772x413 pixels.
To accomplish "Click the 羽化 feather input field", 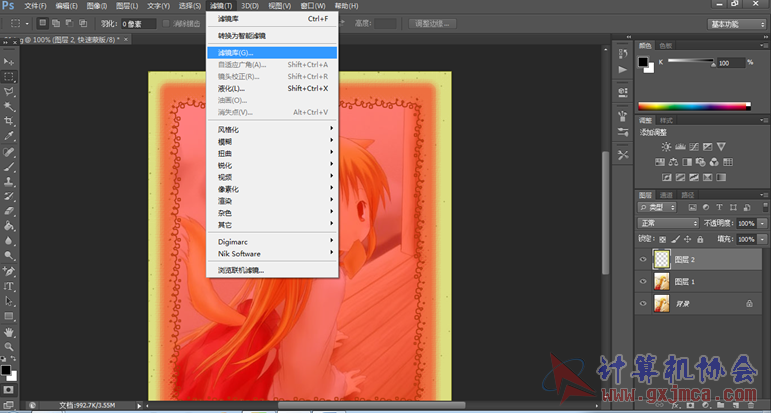I will tap(138, 24).
